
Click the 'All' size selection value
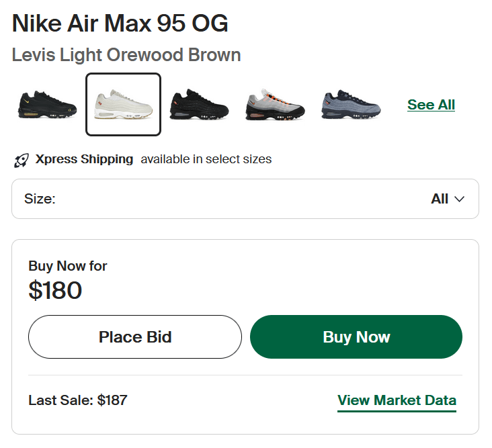tap(440, 199)
